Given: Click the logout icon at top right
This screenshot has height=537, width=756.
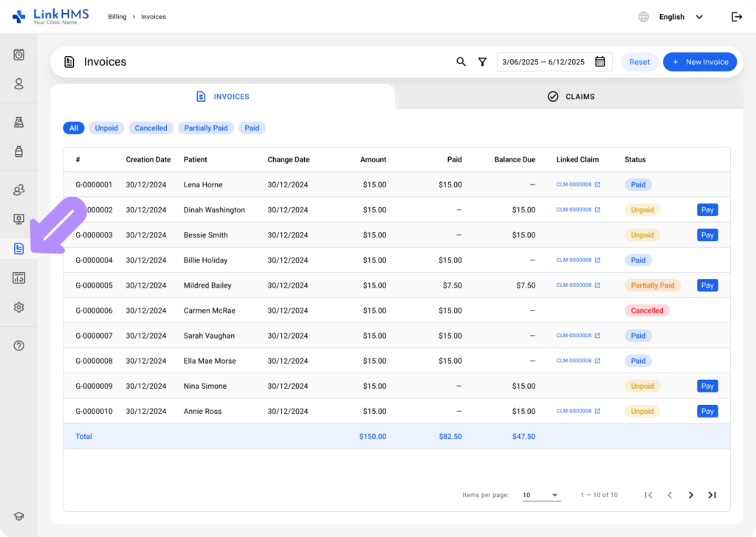Looking at the screenshot, I should point(737,17).
